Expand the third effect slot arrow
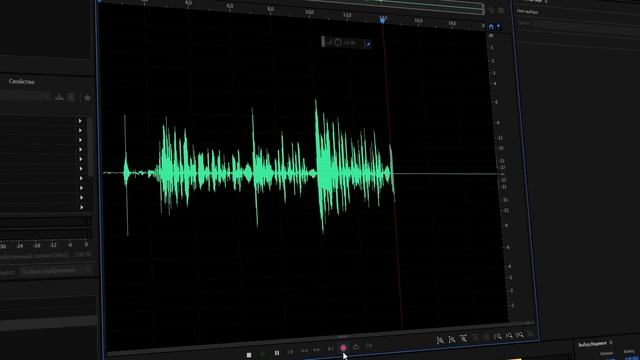 click(80, 140)
